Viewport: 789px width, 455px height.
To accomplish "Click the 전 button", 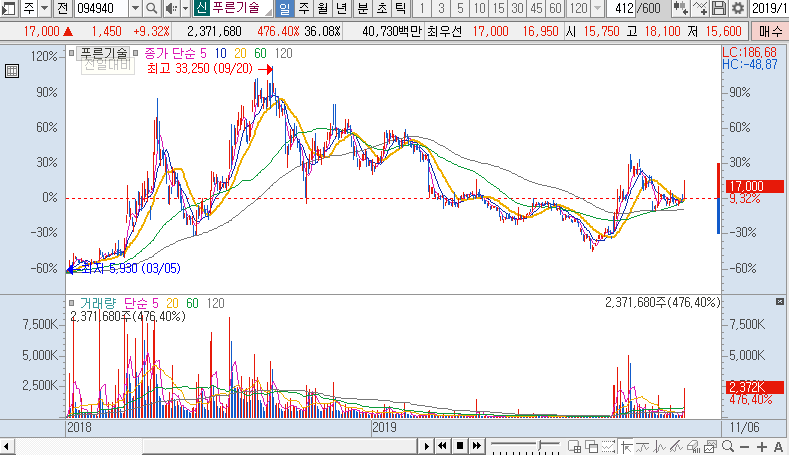I will (x=62, y=8).
